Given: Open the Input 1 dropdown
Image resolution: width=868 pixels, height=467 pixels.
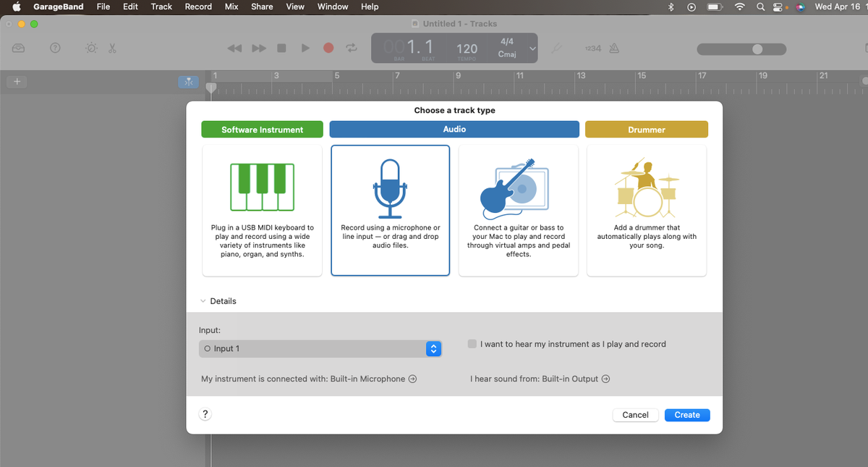Looking at the screenshot, I should 320,348.
